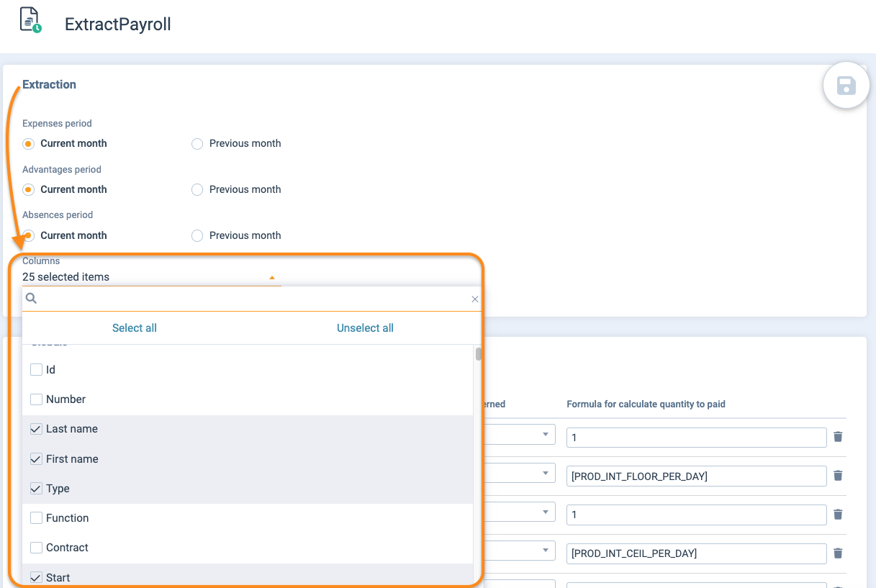This screenshot has height=588, width=876.
Task: Uncheck the Last name column
Action: pos(37,429)
